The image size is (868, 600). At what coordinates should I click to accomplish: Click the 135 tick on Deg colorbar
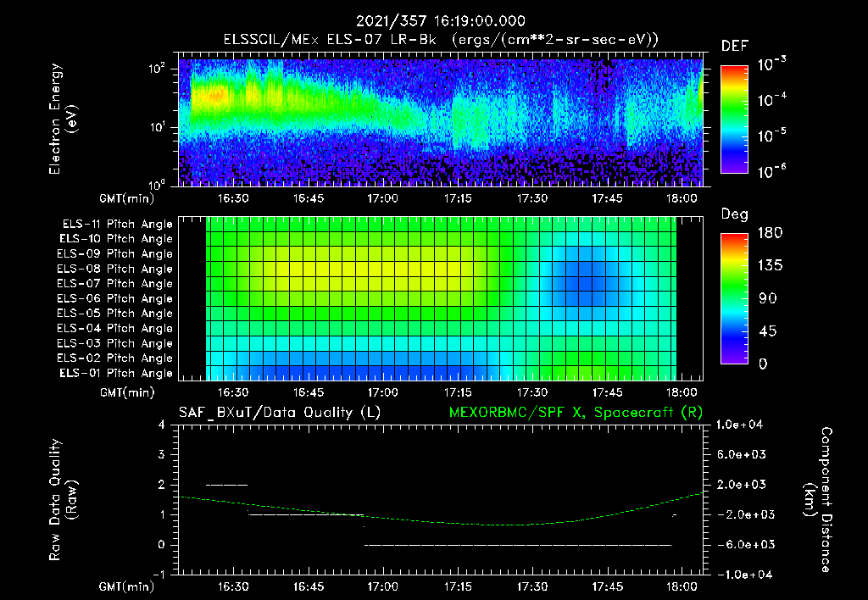[x=770, y=266]
